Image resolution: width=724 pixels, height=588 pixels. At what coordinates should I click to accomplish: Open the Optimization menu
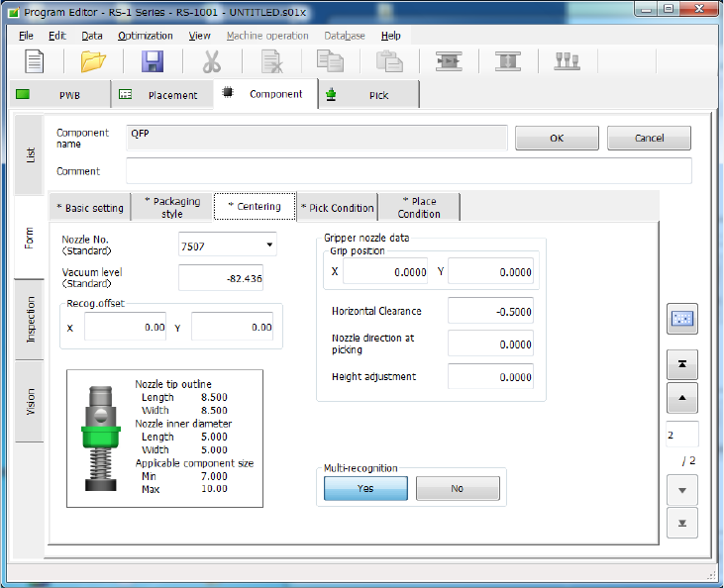[145, 36]
